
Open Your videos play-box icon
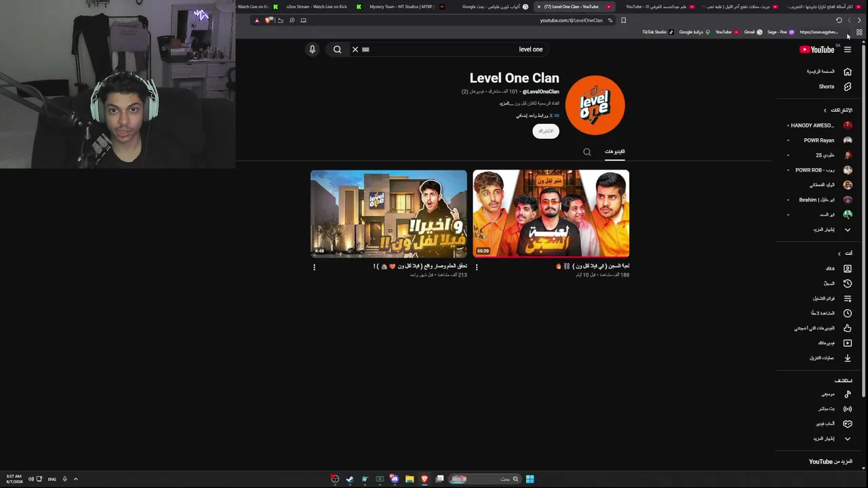coord(847,343)
